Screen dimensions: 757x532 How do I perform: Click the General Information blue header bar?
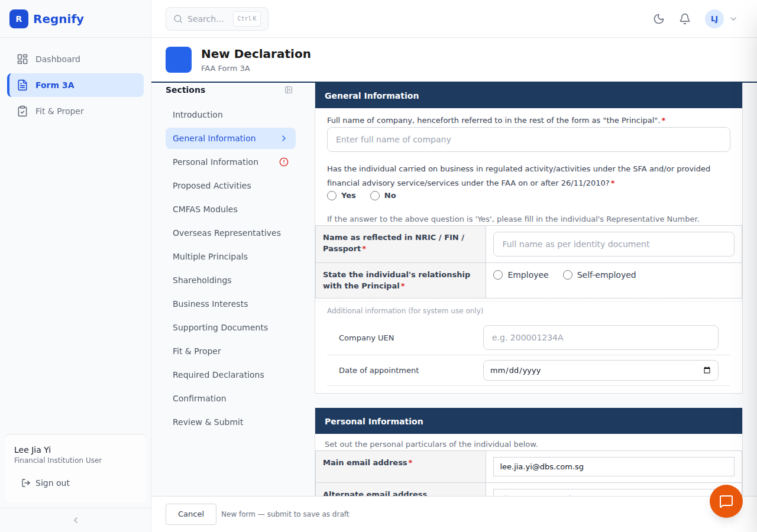(529, 95)
